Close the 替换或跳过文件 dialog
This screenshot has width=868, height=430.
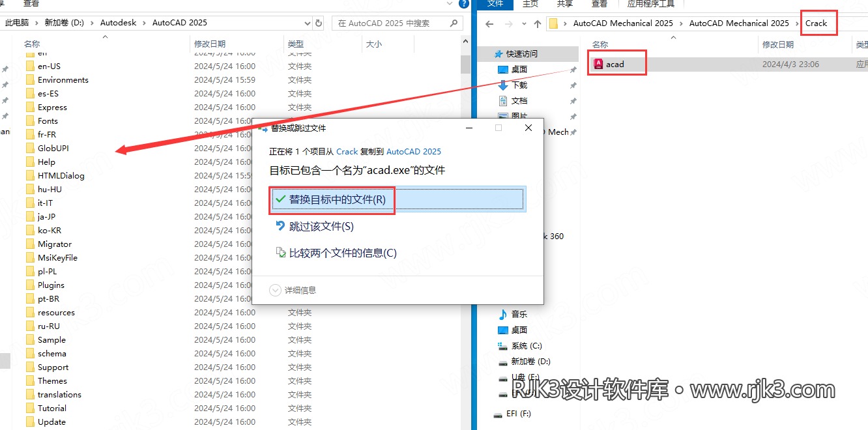point(528,128)
